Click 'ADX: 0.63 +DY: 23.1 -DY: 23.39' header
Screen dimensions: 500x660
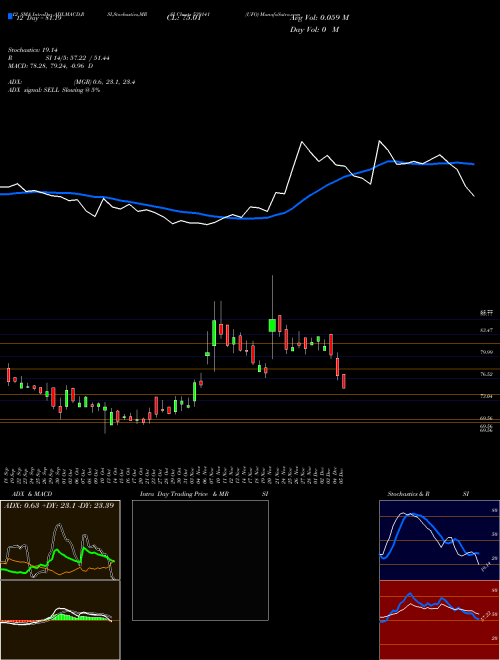point(59,505)
